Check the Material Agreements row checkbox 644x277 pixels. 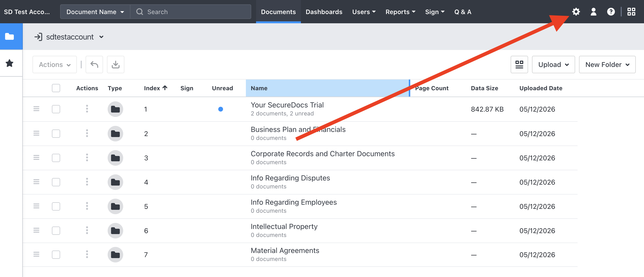click(x=56, y=255)
